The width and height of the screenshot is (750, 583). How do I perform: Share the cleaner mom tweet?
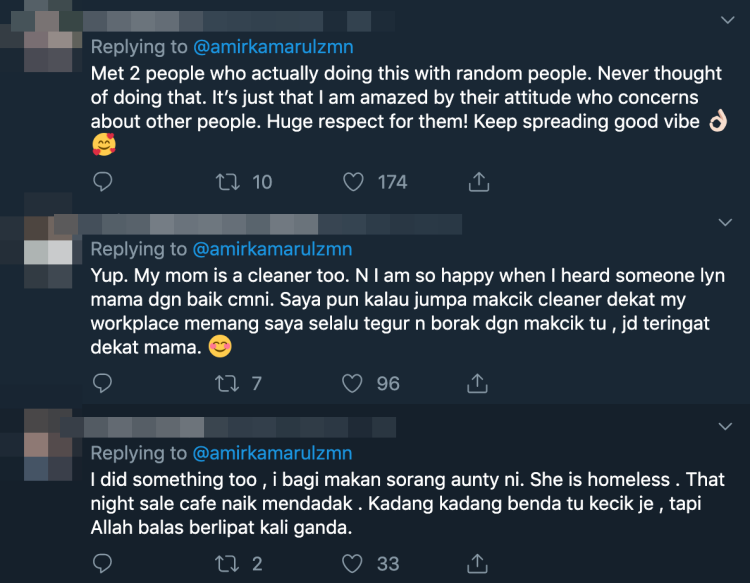tap(478, 383)
